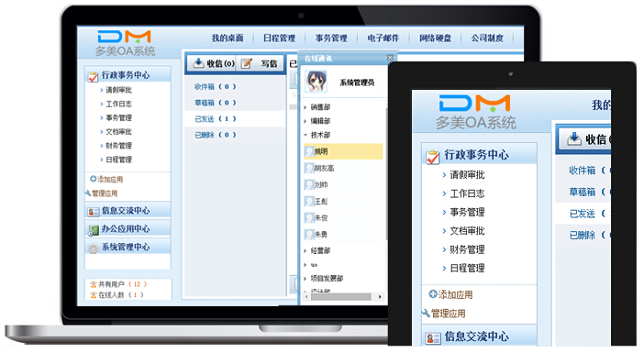644x364 pixels.
Task: Click the 信息交流中心 contact card icon on laptop
Action: [x=93, y=212]
